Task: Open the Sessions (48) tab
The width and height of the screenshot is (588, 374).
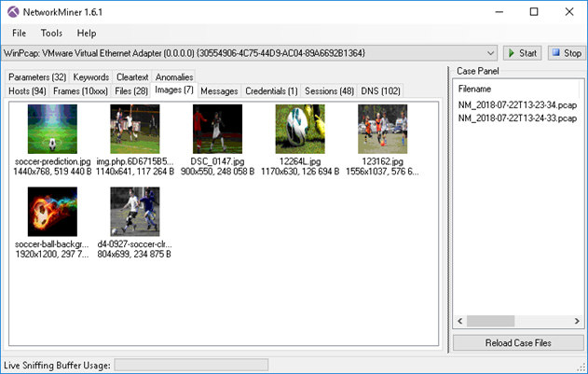Action: coord(329,90)
